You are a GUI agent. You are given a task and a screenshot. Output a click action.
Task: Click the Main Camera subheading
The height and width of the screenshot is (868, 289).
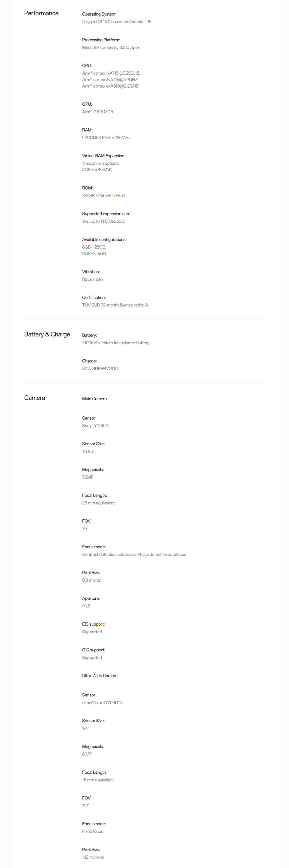[x=94, y=399]
